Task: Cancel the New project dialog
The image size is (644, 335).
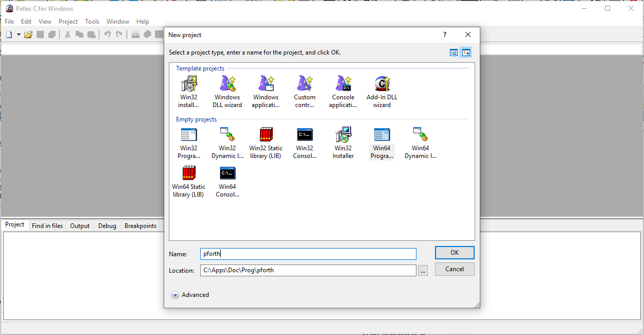Action: point(455,269)
